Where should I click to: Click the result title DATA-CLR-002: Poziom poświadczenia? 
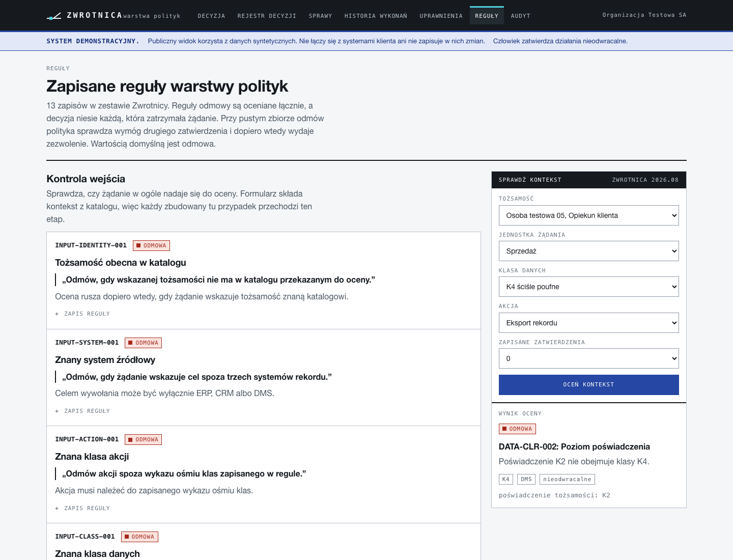(574, 447)
